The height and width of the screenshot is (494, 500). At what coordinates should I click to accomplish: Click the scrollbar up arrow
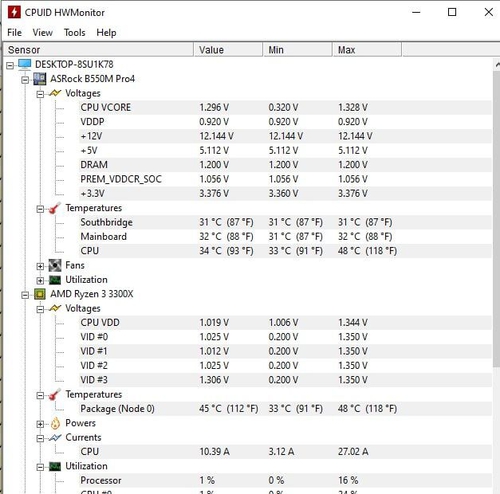(x=497, y=64)
